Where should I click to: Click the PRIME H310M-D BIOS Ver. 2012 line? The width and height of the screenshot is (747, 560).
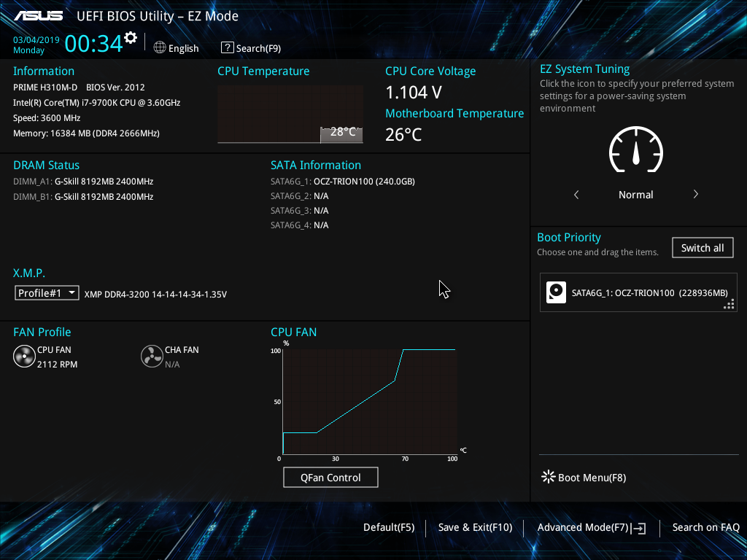79,87
